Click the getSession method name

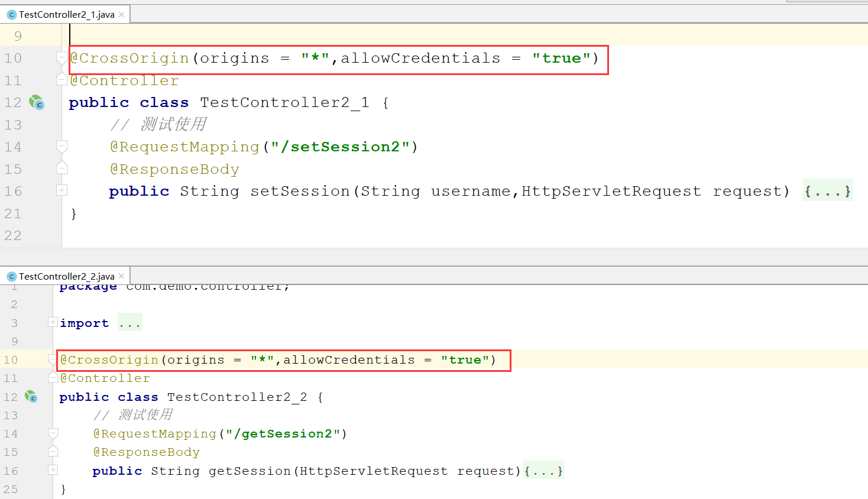coord(250,471)
